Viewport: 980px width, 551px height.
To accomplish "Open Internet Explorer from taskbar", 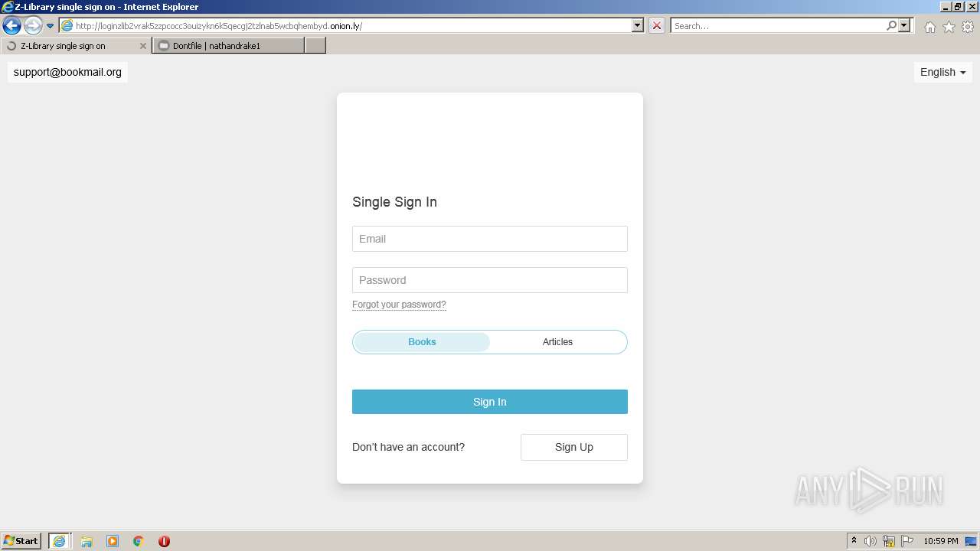I will tap(59, 541).
